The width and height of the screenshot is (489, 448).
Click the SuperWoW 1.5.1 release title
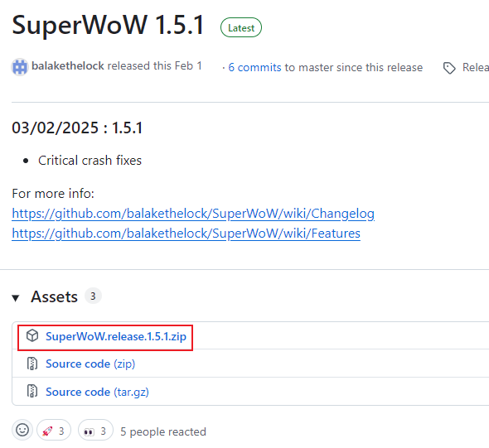pyautogui.click(x=108, y=25)
